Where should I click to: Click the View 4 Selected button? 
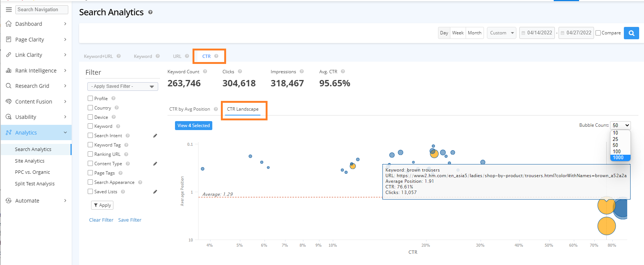(x=193, y=126)
